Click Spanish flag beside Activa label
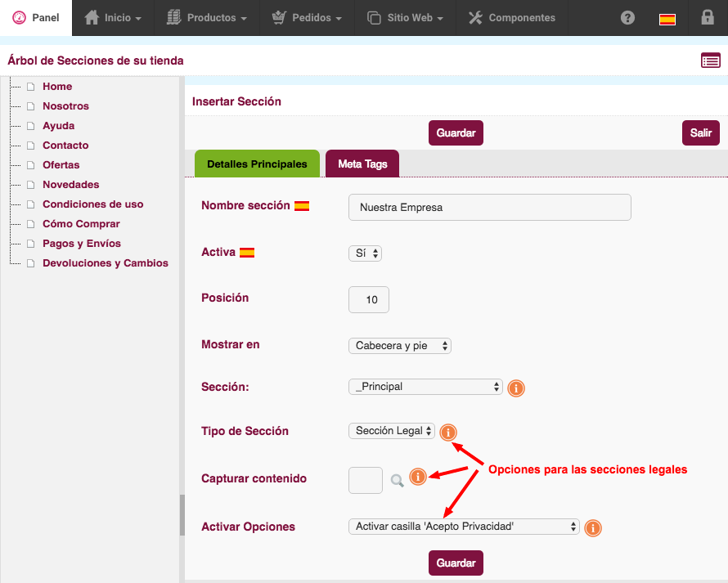Viewport: 728px width, 583px height. (247, 253)
